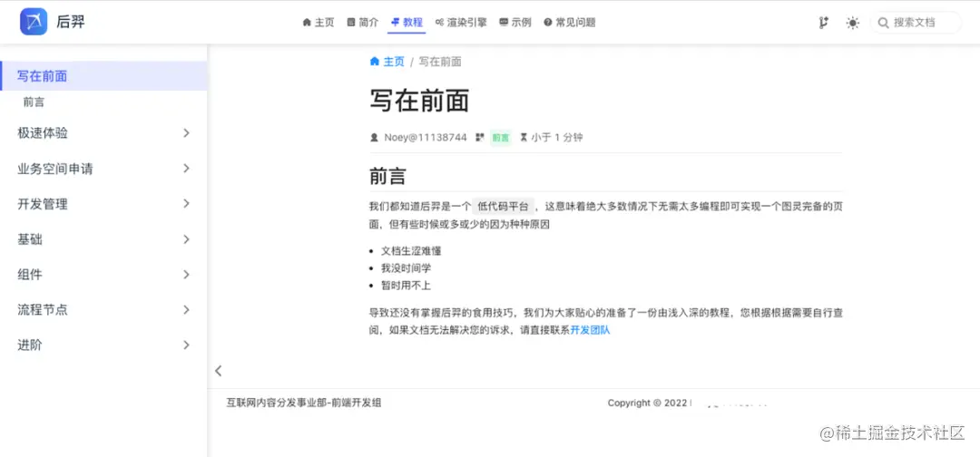Open the 示例 nav item
Viewport: 980px width, 457px height.
[x=515, y=23]
